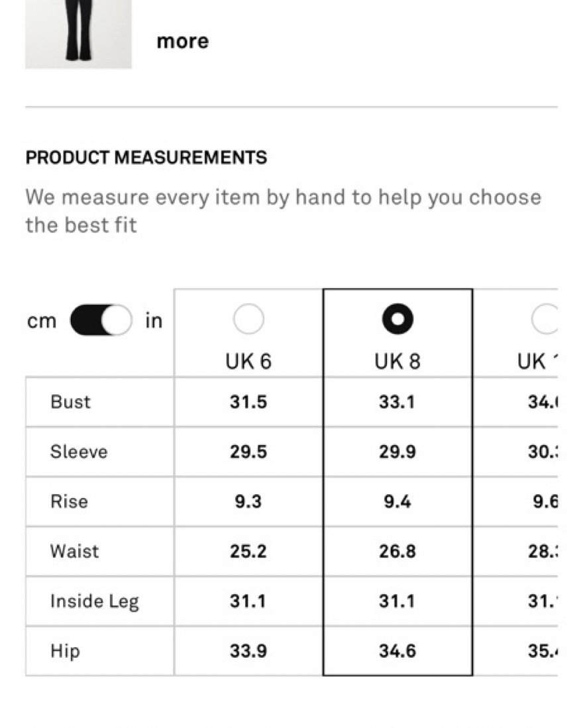The height and width of the screenshot is (728, 583).
Task: Click the UK 8 column header
Action: [x=397, y=361]
